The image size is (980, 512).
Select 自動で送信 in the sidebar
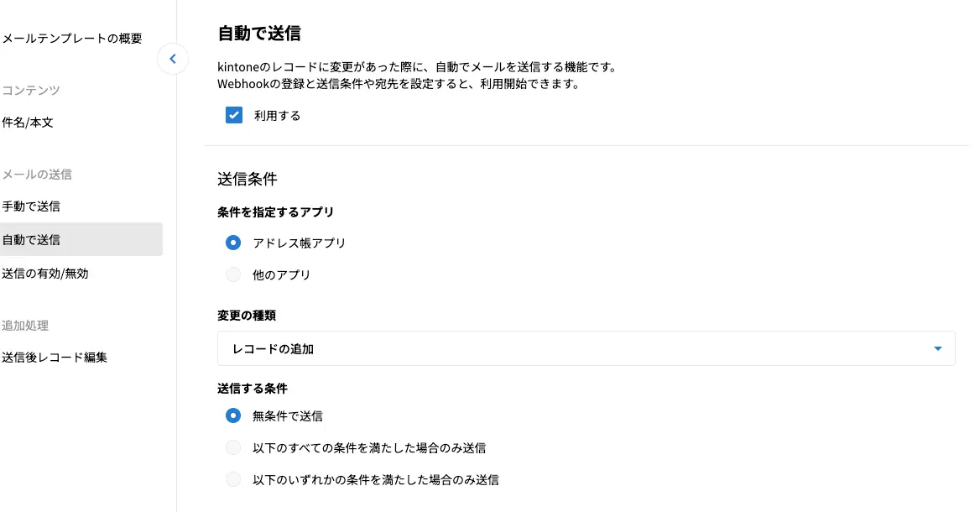click(x=31, y=240)
